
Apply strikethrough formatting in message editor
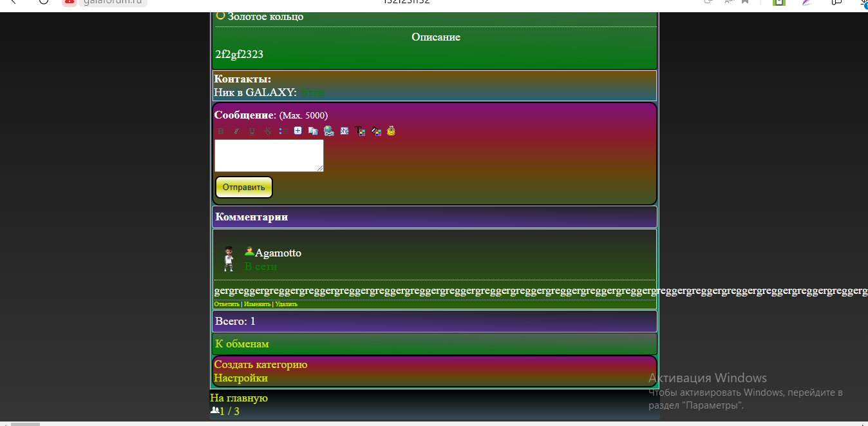[x=267, y=131]
